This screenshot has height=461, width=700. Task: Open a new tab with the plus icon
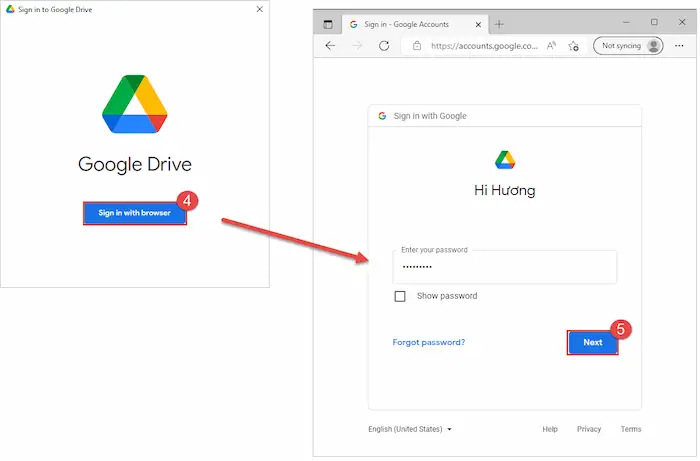coord(499,23)
